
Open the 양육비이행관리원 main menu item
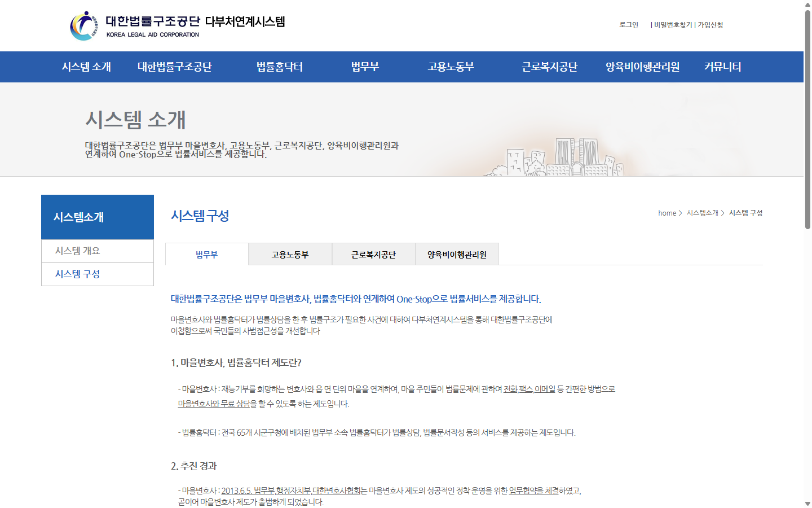click(x=643, y=67)
